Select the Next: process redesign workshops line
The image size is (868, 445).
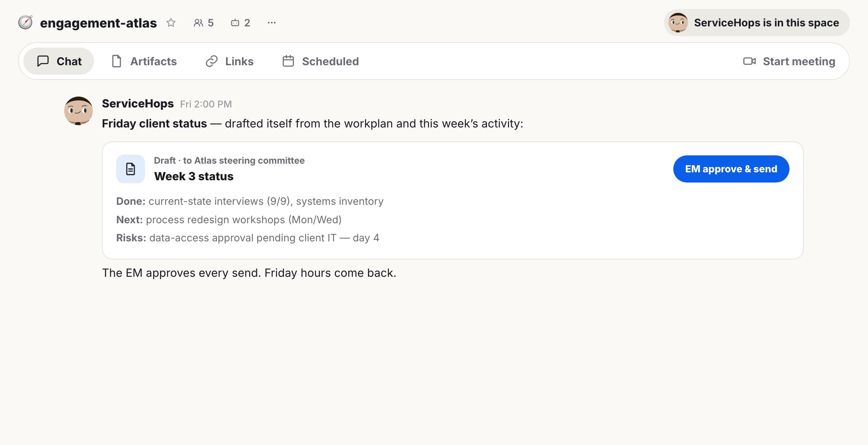229,220
